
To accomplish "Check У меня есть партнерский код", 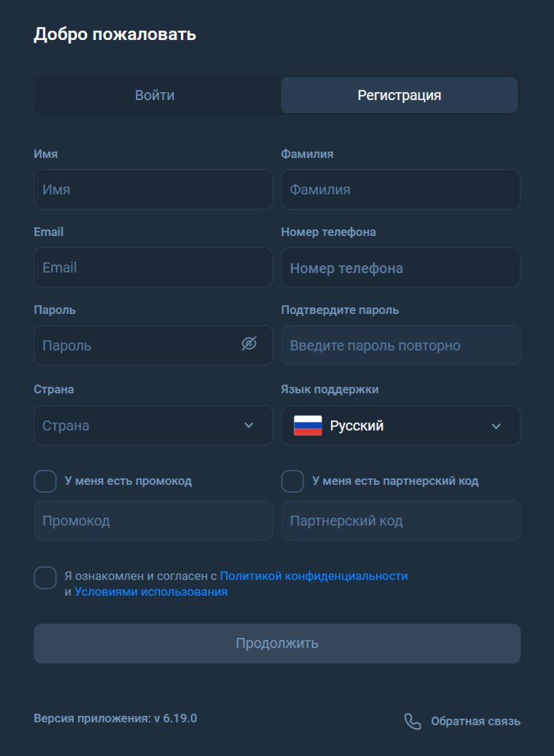I will [292, 481].
